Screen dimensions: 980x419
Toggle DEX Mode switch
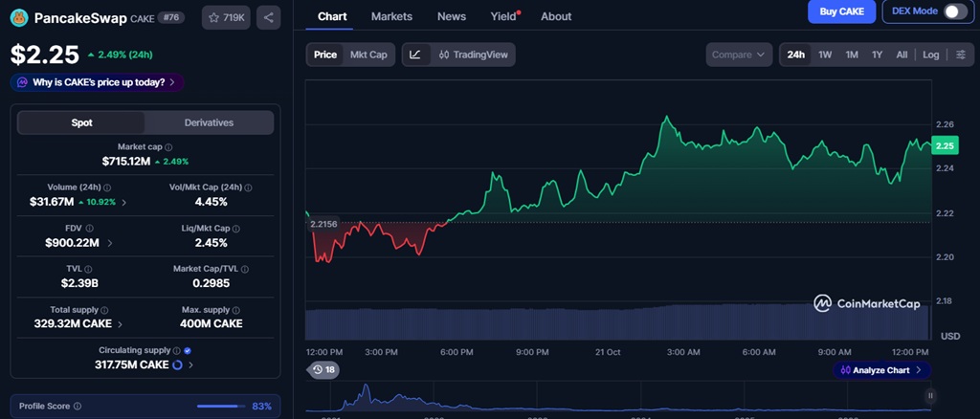pyautogui.click(x=955, y=11)
